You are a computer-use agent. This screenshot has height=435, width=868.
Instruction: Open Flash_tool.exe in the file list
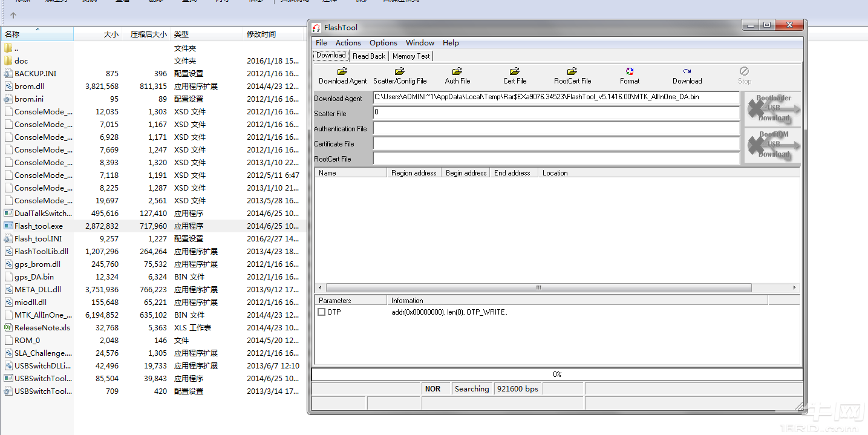pos(39,226)
